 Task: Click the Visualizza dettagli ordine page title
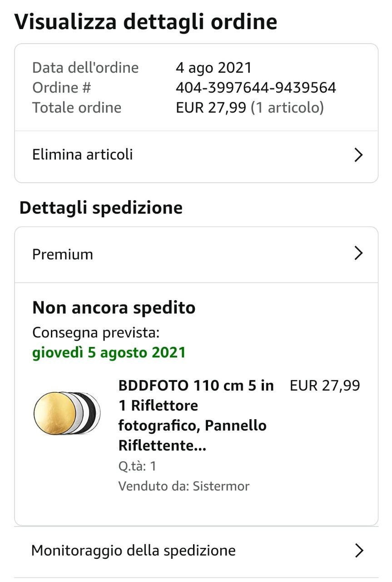click(x=146, y=22)
